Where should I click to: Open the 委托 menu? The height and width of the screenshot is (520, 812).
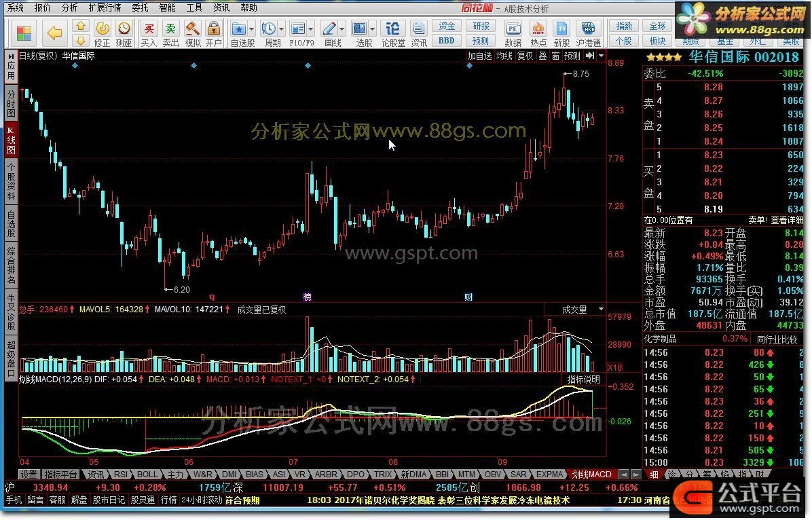tap(140, 7)
